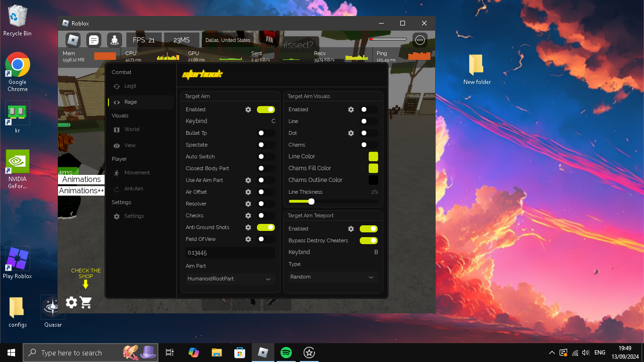Click the taskbar search box
This screenshot has height=362, width=644.
pos(90,353)
